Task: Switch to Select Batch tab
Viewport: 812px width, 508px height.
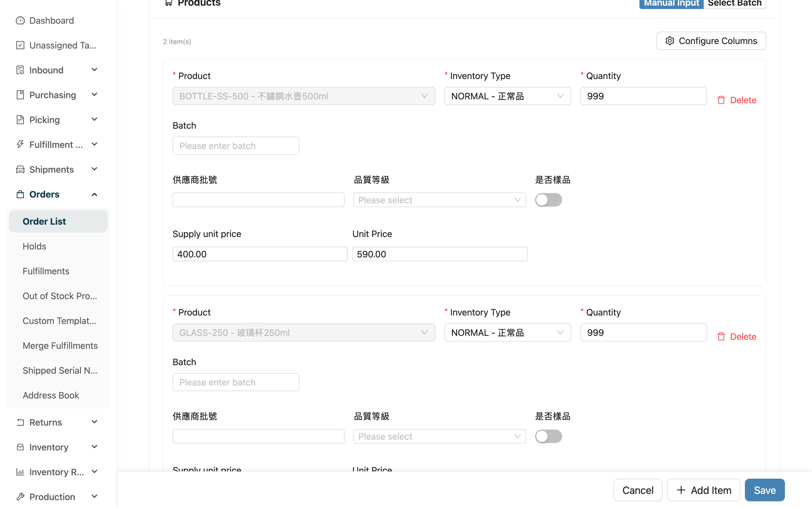Action: coord(734,3)
